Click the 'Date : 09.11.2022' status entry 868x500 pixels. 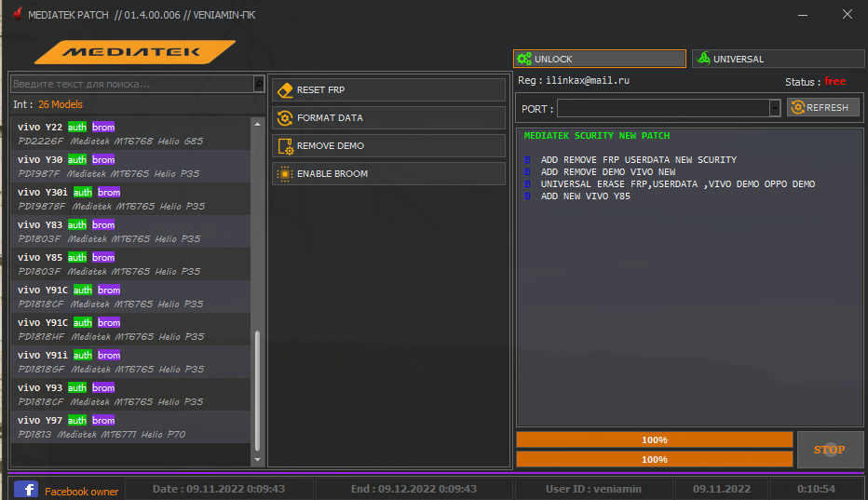[219, 489]
